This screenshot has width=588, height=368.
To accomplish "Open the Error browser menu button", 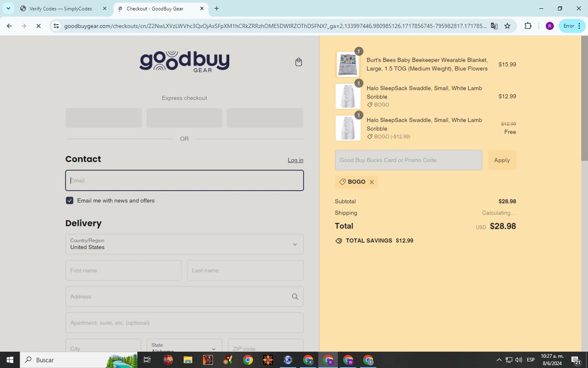I will [x=572, y=26].
